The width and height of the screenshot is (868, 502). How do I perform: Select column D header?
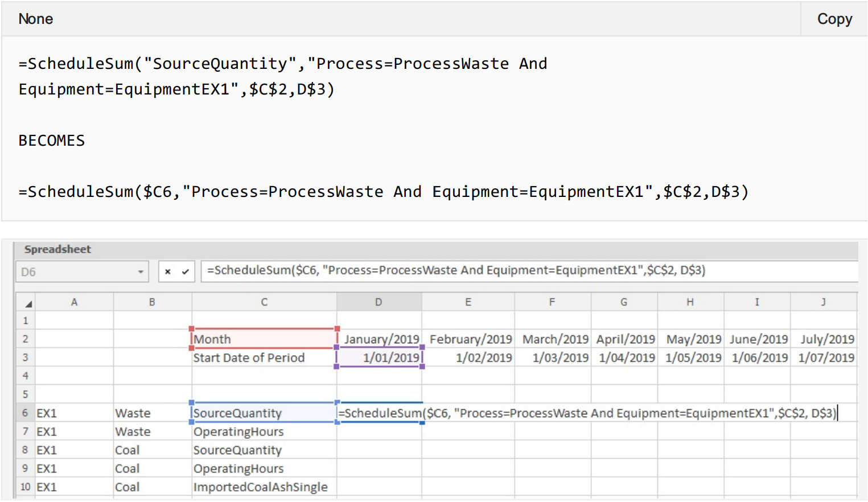point(379,302)
